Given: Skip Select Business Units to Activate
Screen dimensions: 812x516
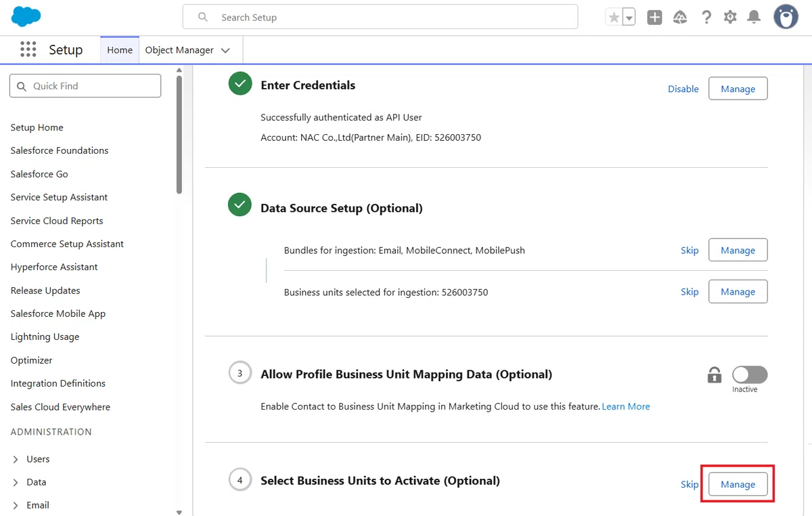Looking at the screenshot, I should click(690, 484).
